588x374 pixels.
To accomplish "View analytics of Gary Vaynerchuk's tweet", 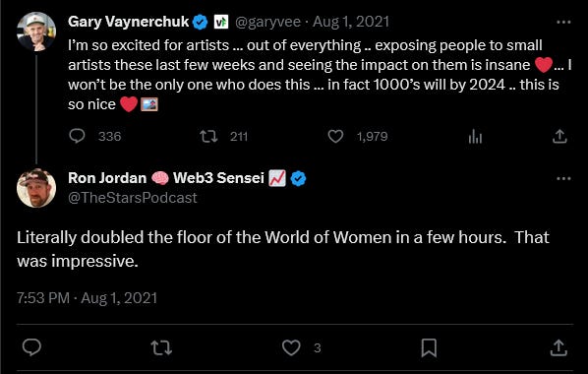I will (475, 136).
